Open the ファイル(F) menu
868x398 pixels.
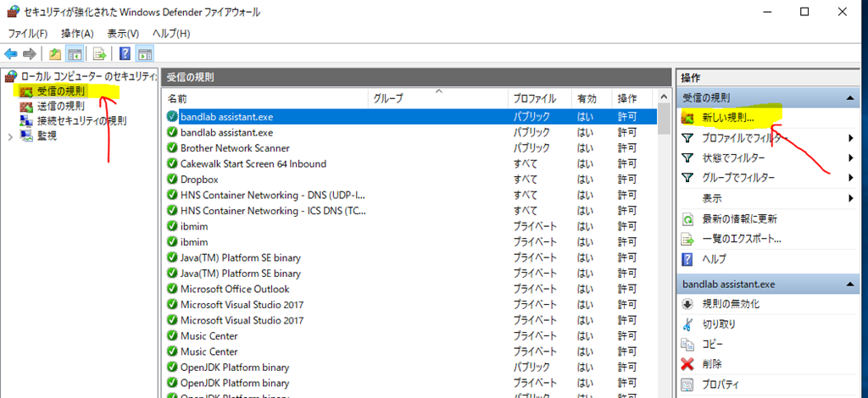(28, 33)
